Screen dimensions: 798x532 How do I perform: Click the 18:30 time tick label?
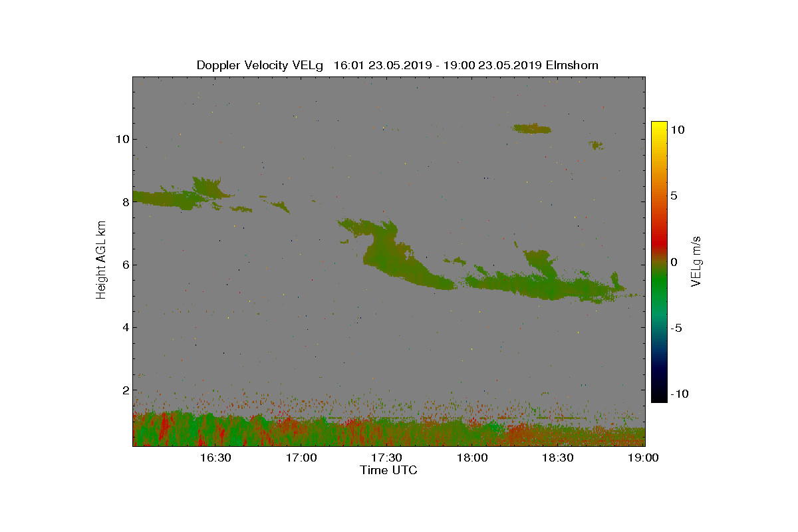coord(557,458)
